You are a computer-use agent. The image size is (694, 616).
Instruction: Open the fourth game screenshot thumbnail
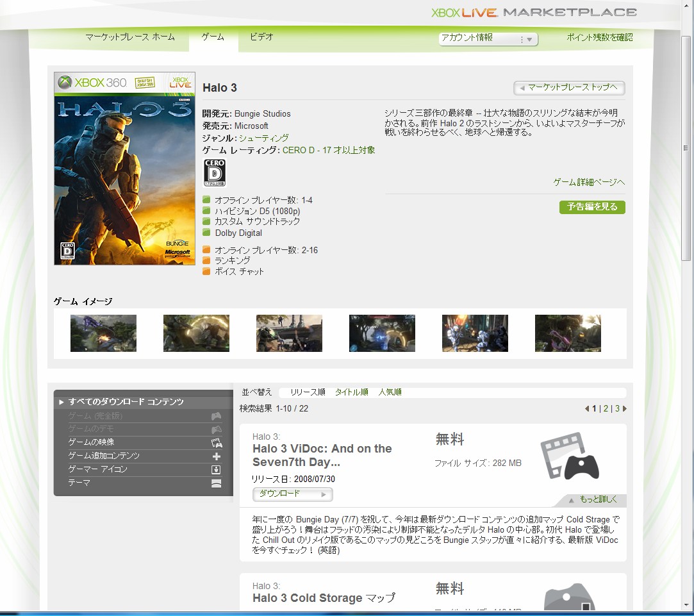pos(383,333)
